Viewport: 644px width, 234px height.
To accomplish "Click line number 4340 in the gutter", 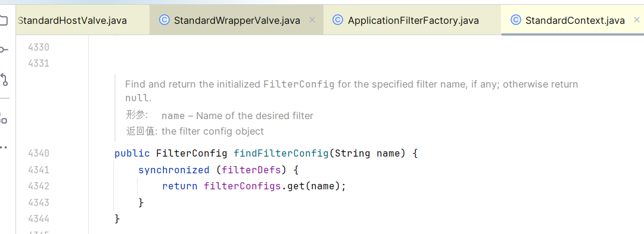I will point(39,154).
